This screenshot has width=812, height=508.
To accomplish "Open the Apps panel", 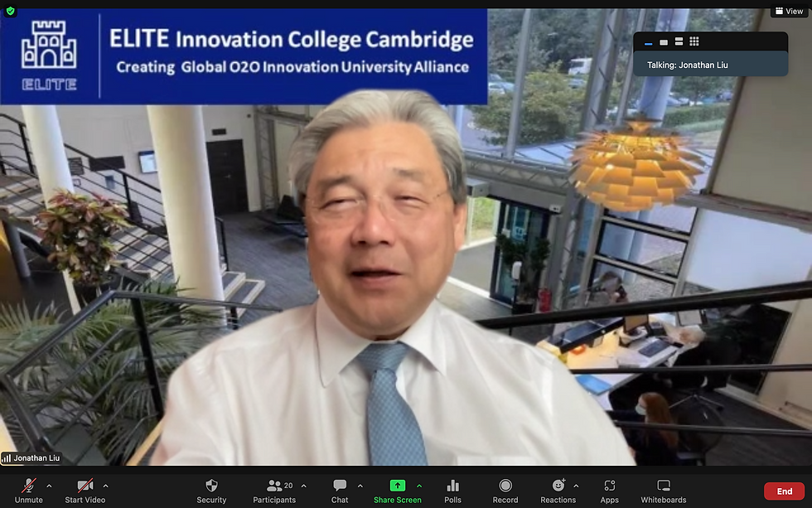I will click(x=610, y=491).
